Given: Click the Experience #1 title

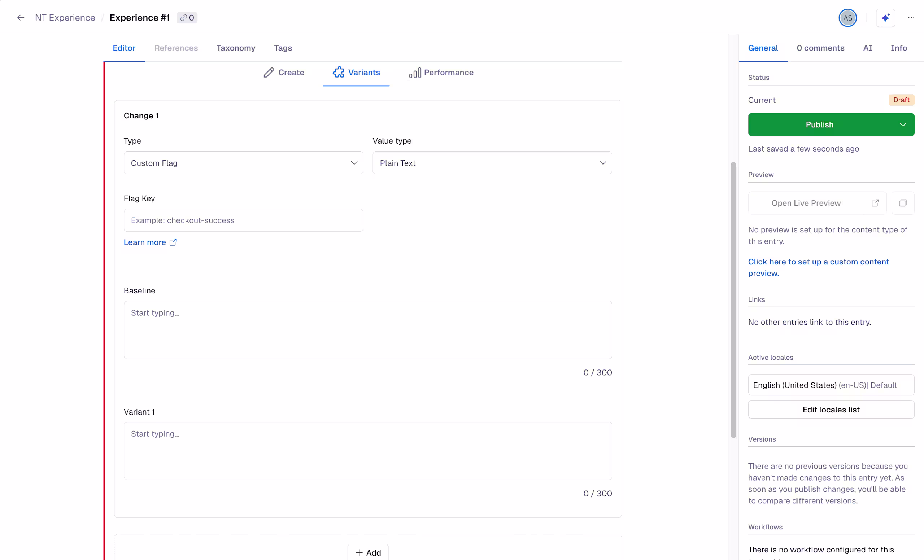Looking at the screenshot, I should click(139, 18).
